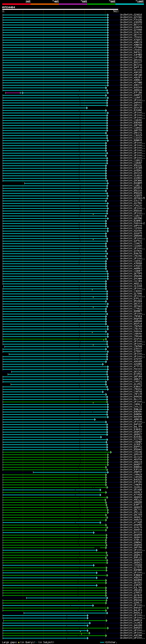
Task: Click hit label UniRef100_P34120
Action: pyautogui.click(x=131, y=206)
